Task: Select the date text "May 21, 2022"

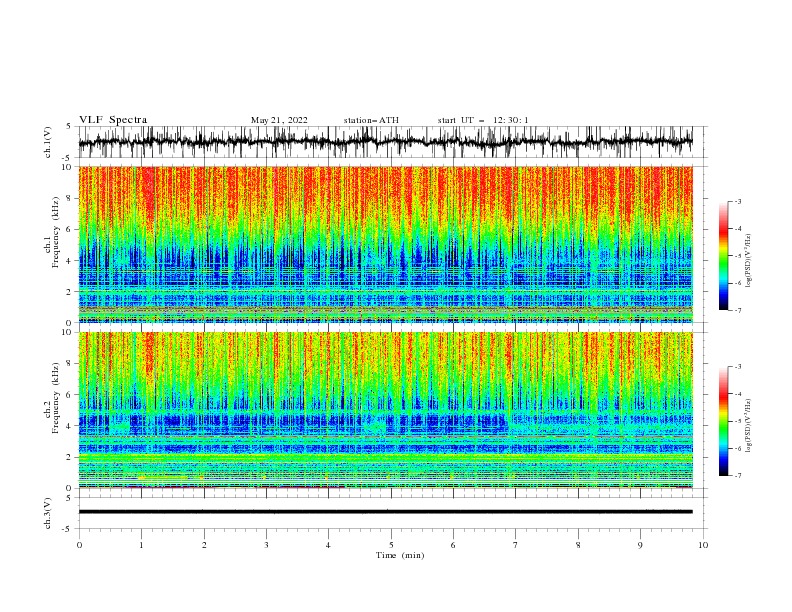Action: coord(279,120)
